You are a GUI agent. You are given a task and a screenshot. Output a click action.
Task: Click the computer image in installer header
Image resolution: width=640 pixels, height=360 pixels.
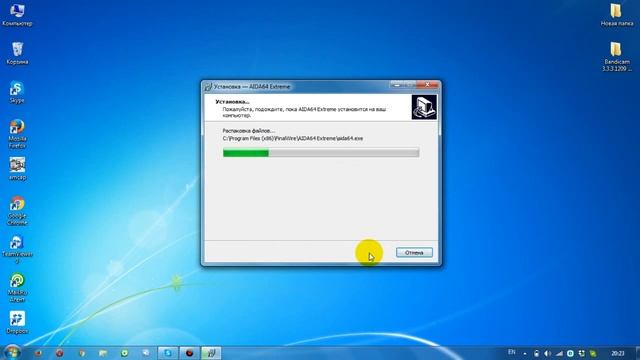pyautogui.click(x=424, y=107)
